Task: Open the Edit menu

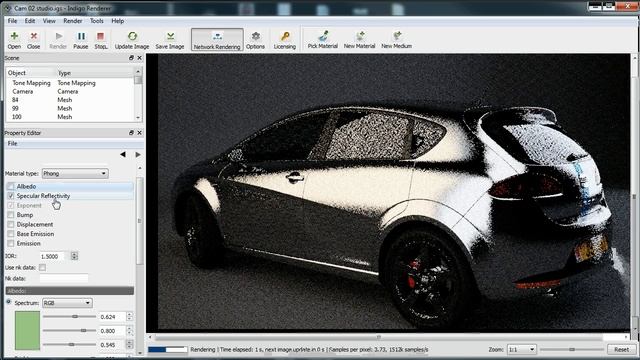Action: pyautogui.click(x=30, y=21)
